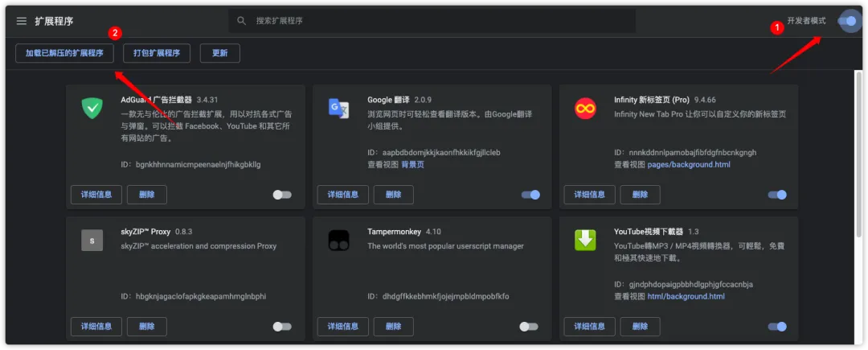
Task: Open html/background.html link for YouTube downloader
Action: click(x=686, y=297)
